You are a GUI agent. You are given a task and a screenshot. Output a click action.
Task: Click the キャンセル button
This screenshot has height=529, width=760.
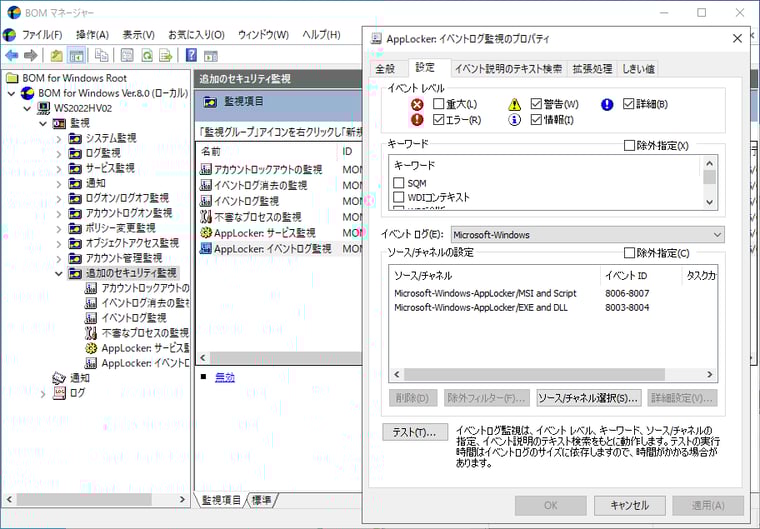pos(629,505)
